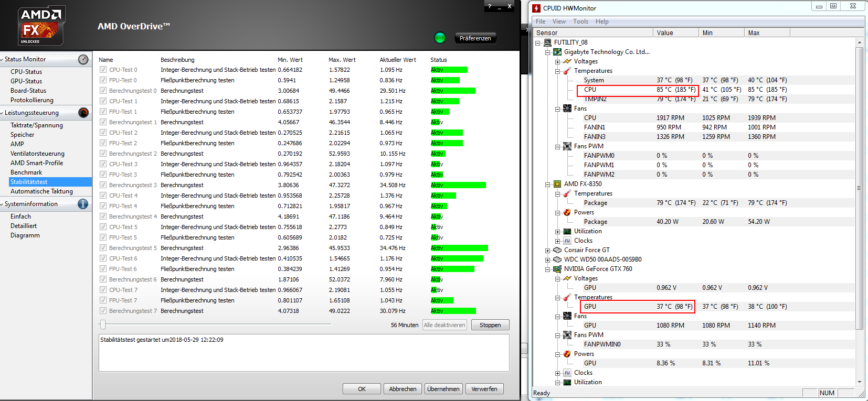Viewport: 868px width, 401px height.
Task: Click the WDC WD50 hard drive icon
Action: (x=558, y=259)
